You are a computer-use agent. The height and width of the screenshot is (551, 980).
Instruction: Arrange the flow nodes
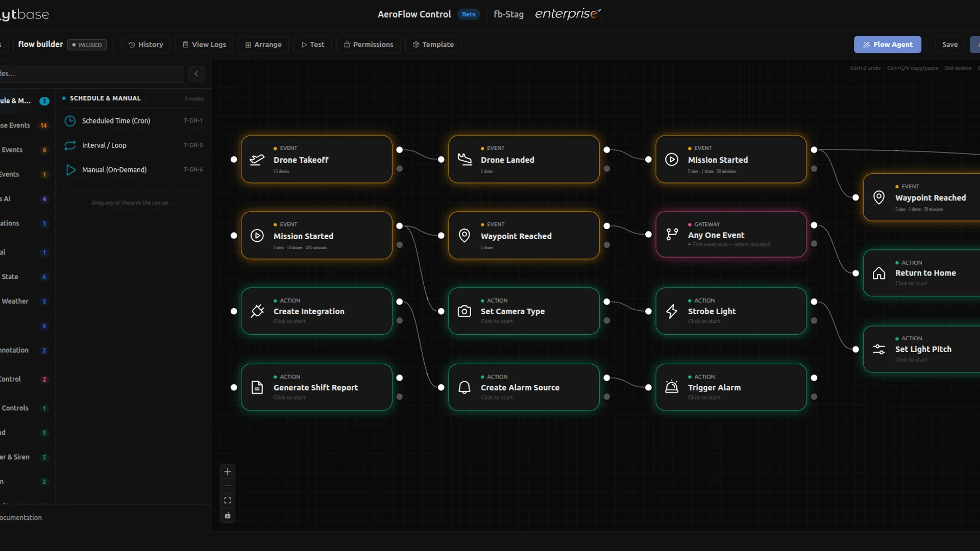(x=263, y=45)
